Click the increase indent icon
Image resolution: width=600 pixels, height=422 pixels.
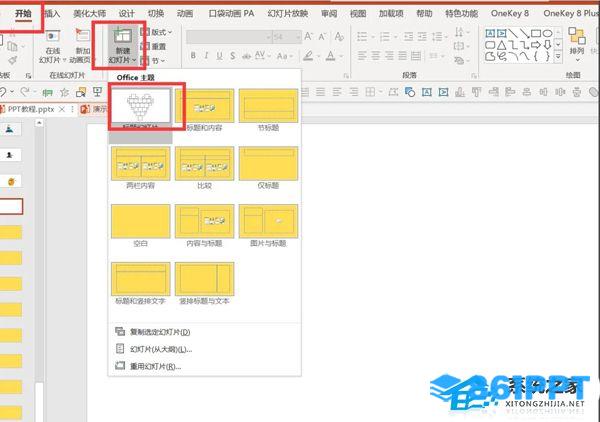422,37
